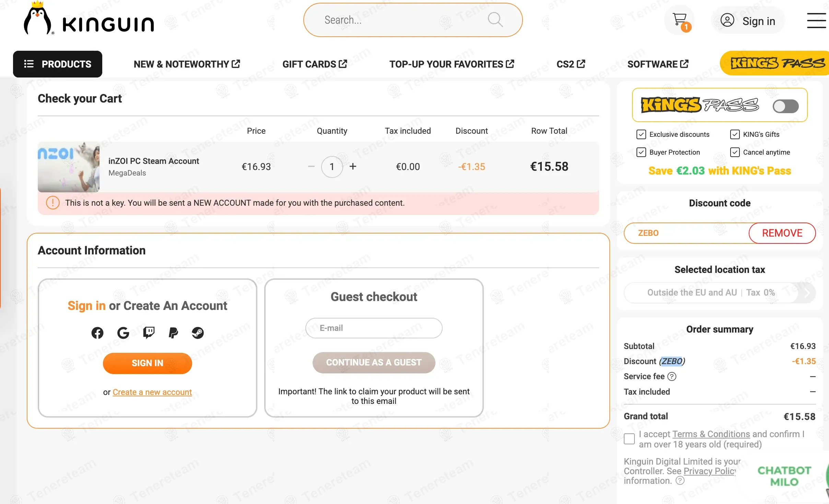The width and height of the screenshot is (829, 504).
Task: Sign in with Google icon
Action: (x=123, y=333)
